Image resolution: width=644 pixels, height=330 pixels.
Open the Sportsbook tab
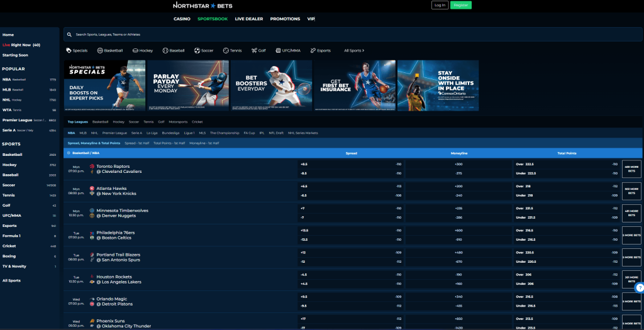(x=213, y=19)
